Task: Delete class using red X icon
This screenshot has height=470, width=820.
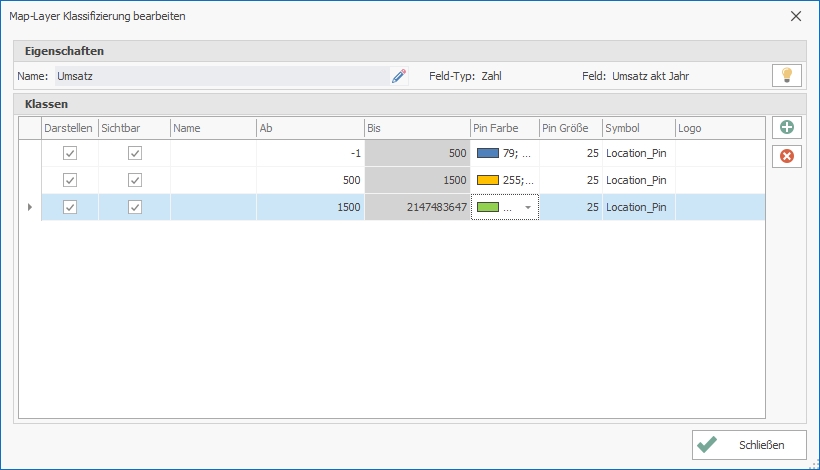Action: coord(787,156)
